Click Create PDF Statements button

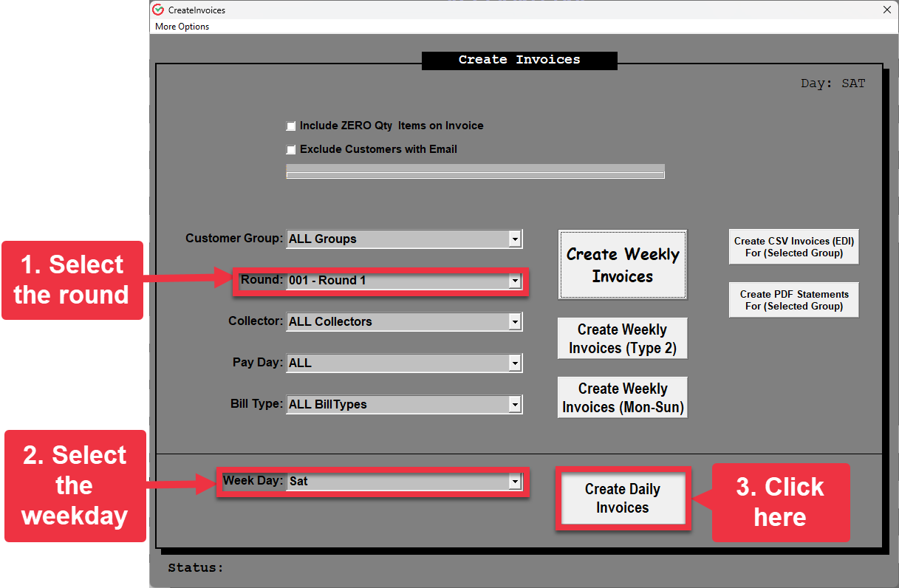pyautogui.click(x=794, y=300)
